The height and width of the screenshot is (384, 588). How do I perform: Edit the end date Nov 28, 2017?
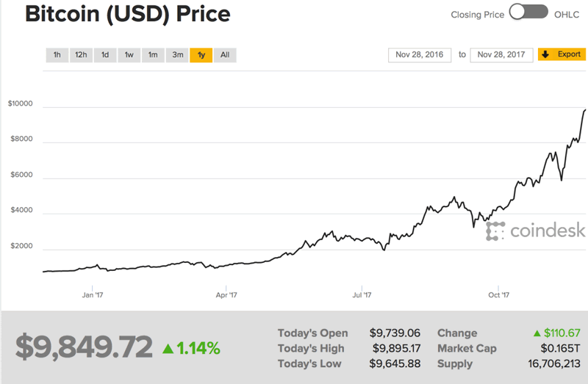pos(501,55)
